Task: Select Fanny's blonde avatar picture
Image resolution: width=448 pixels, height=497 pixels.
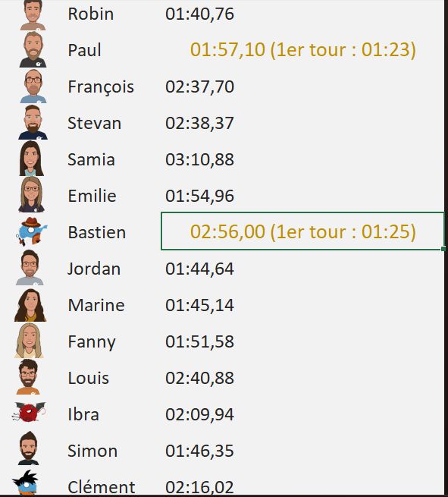Action: pyautogui.click(x=29, y=341)
